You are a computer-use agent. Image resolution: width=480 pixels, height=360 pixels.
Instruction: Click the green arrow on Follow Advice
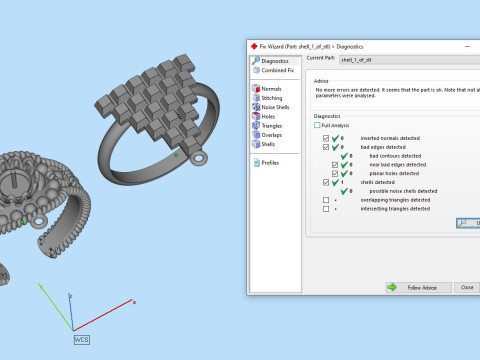[x=392, y=287]
